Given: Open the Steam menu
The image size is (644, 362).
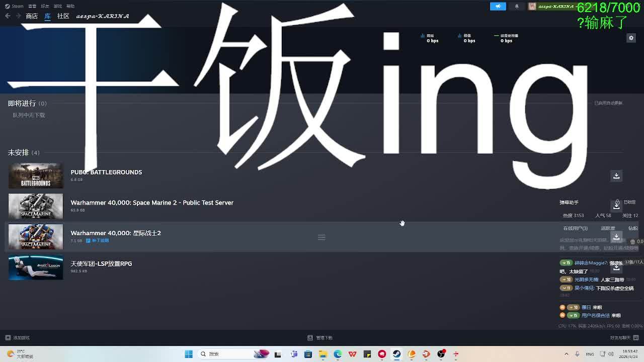Looking at the screenshot, I should pos(15,6).
